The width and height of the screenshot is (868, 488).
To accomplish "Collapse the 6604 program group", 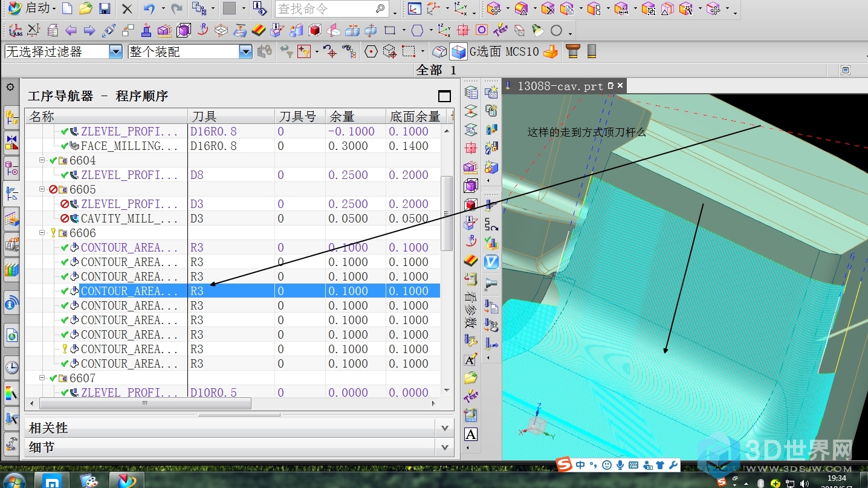I will (42, 160).
